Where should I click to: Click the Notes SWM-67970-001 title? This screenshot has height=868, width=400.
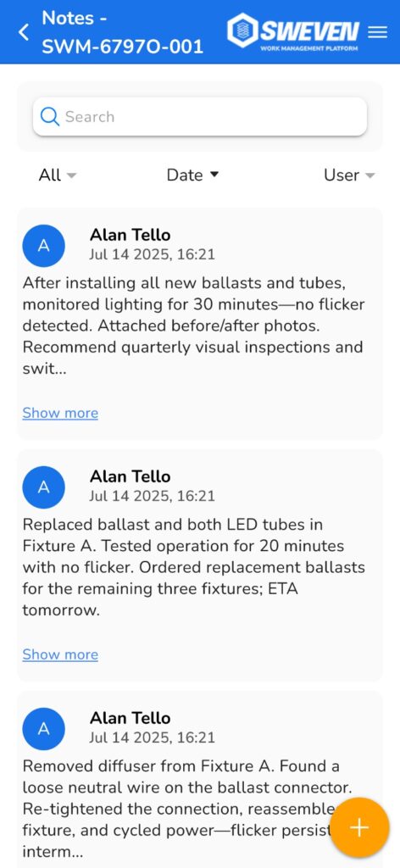coord(123,32)
